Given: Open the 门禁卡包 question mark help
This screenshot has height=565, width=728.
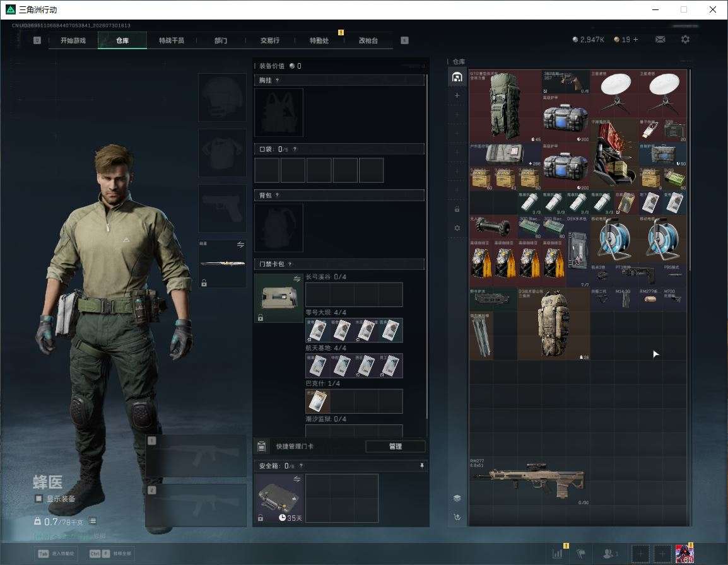Looking at the screenshot, I should point(290,264).
